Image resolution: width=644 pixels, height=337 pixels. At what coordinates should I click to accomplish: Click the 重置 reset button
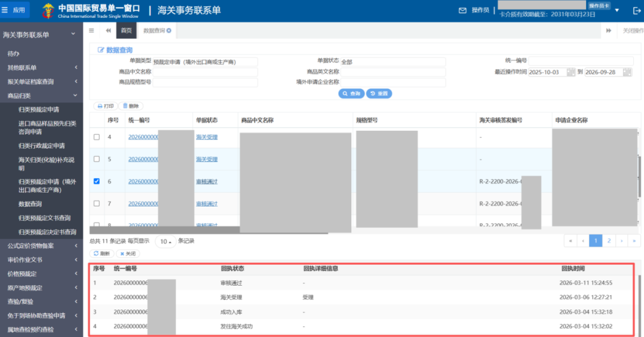point(379,94)
